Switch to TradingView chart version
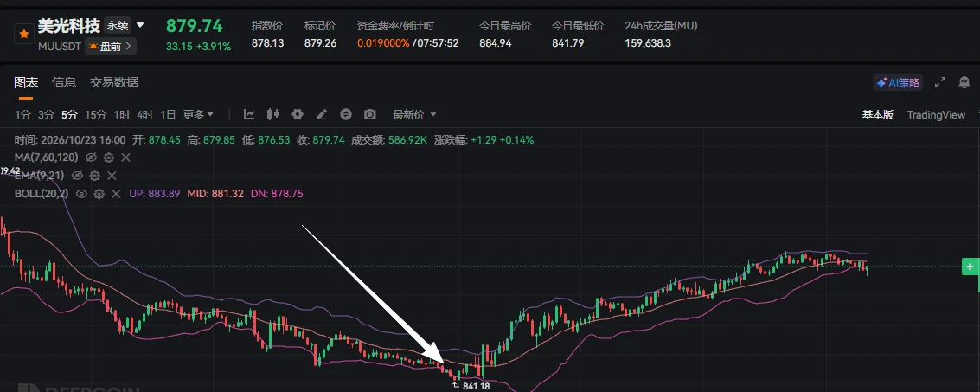 [x=936, y=115]
